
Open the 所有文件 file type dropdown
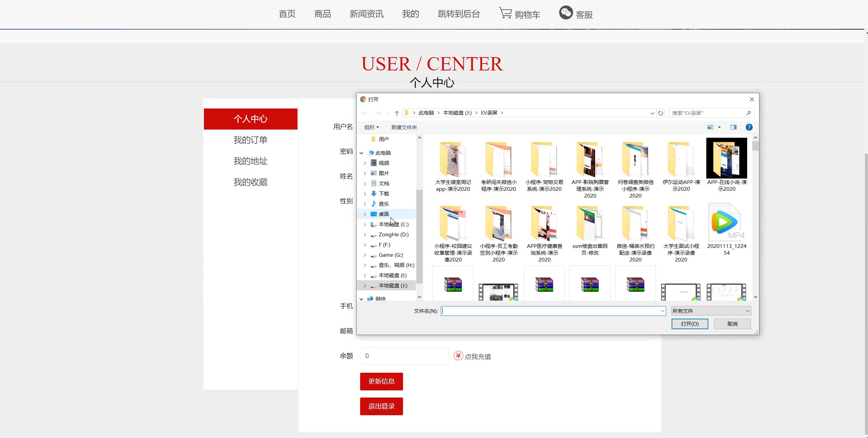(711, 311)
